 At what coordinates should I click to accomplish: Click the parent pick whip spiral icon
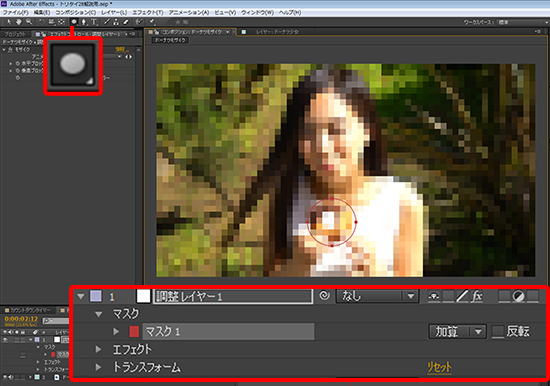point(324,296)
